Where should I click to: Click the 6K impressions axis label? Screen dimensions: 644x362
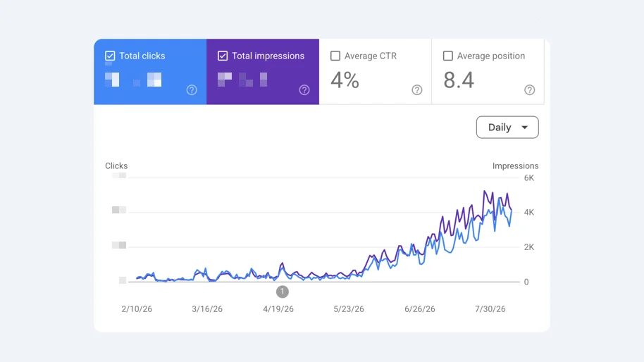pyautogui.click(x=529, y=177)
